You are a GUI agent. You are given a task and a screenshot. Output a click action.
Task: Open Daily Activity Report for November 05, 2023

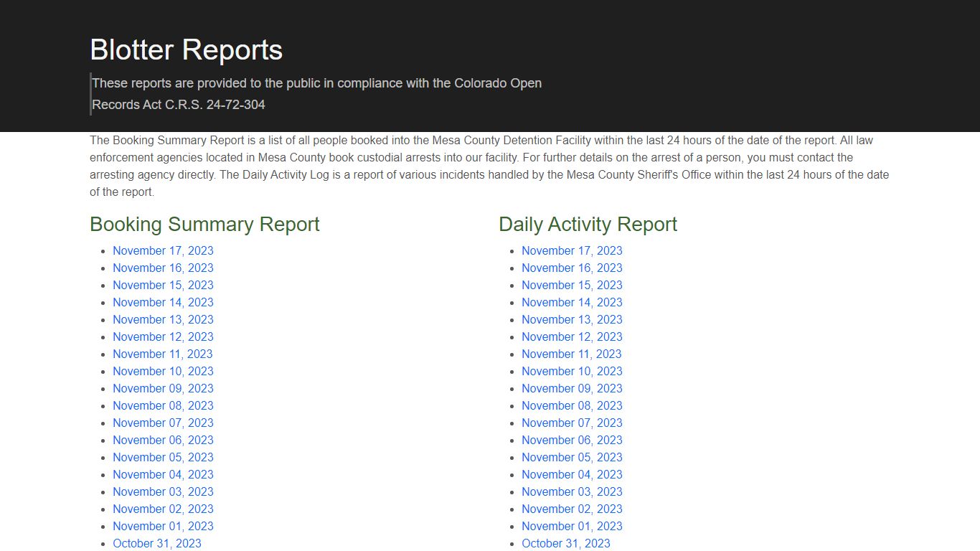click(572, 457)
